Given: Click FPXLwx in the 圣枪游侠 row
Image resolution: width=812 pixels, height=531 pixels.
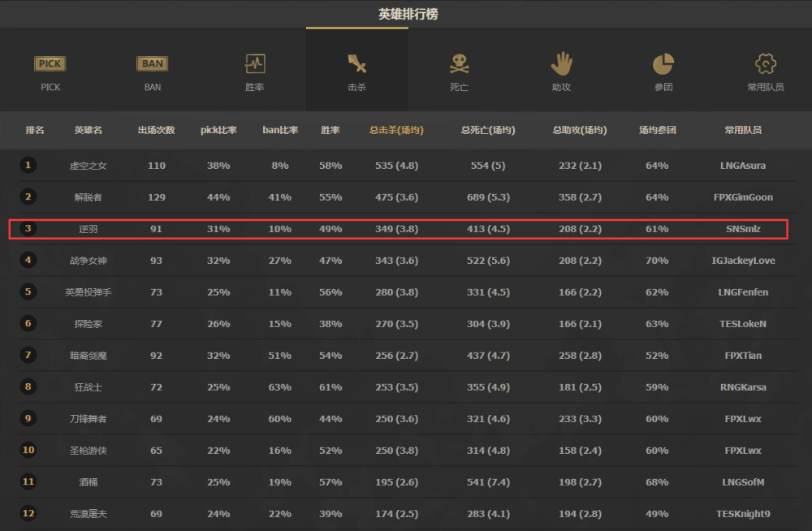Looking at the screenshot, I should [743, 450].
